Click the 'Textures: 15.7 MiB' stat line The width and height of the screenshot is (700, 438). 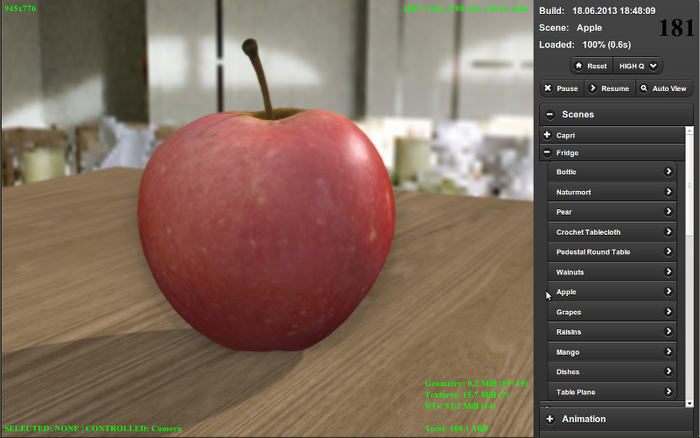click(467, 395)
